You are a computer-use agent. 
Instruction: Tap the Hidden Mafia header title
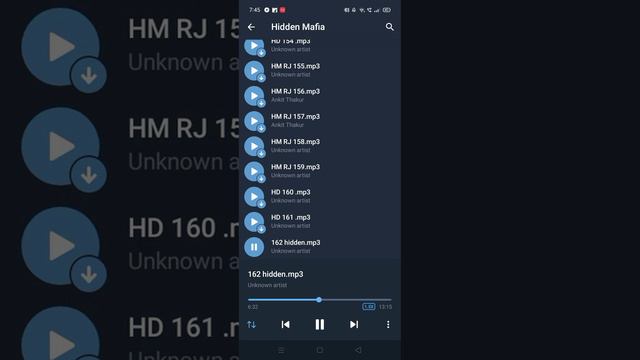298,27
